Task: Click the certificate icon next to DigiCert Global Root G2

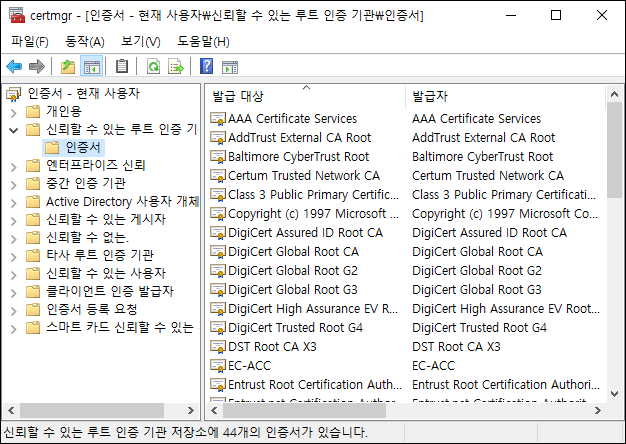Action: 218,271
